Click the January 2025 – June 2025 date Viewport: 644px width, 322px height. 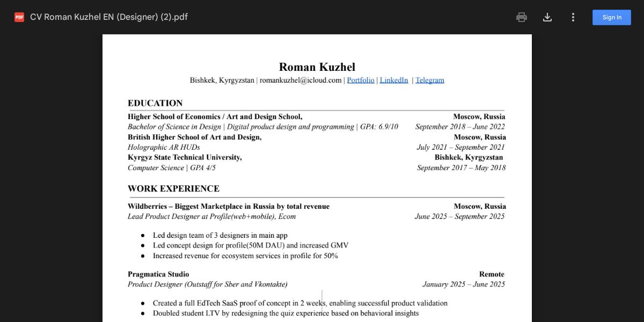[464, 284]
